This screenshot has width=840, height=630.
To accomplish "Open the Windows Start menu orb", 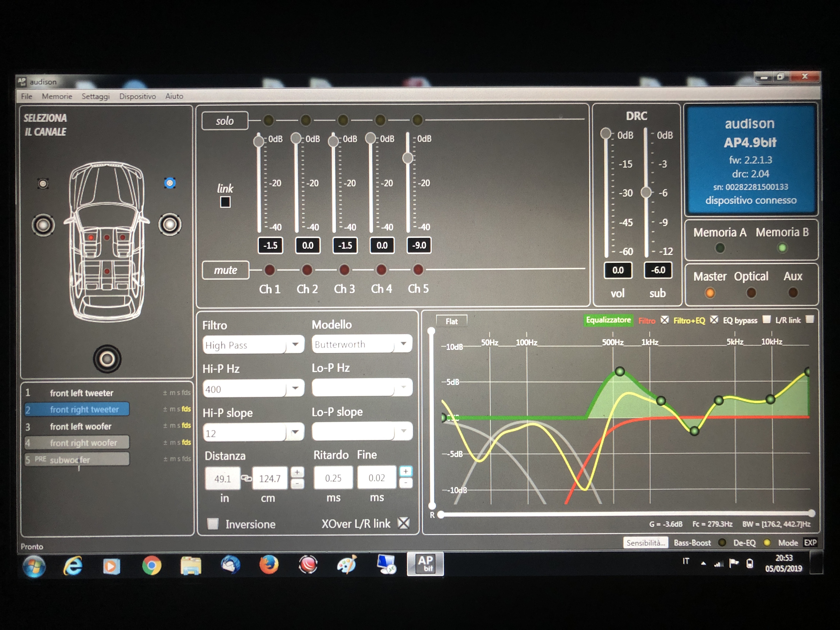I will coord(34,566).
